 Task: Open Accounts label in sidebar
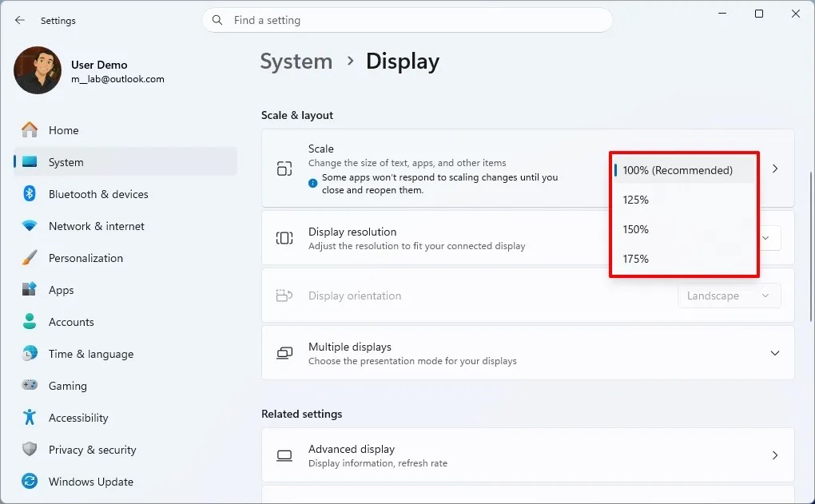pos(71,322)
